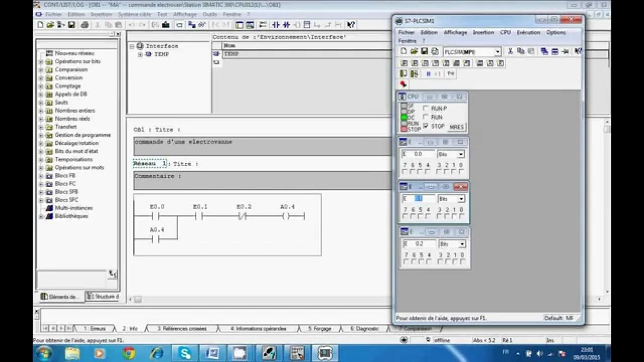
Task: Click the Copy icon in PLCSIM toolbar
Action: 521,51
